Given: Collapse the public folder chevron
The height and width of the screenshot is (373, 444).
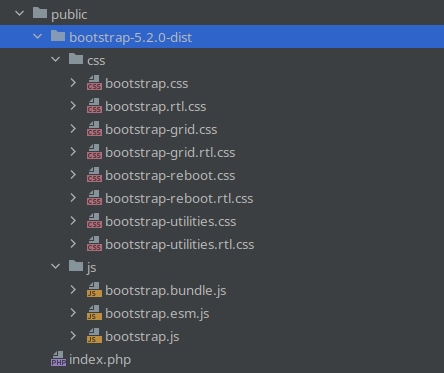Looking at the screenshot, I should (x=20, y=14).
